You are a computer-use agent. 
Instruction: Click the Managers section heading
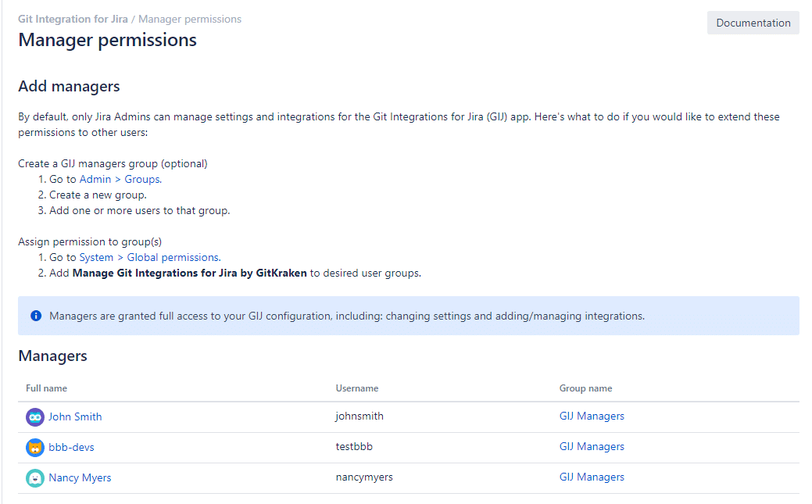[53, 356]
